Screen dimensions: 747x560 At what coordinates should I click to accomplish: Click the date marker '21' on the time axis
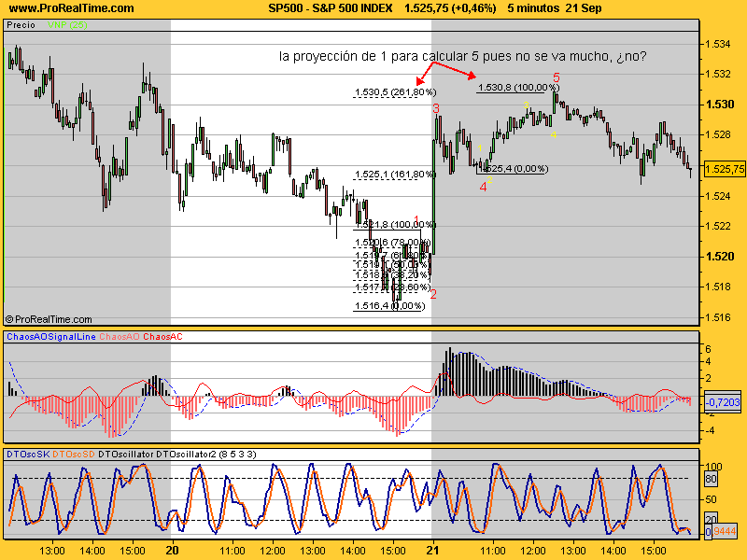432,551
